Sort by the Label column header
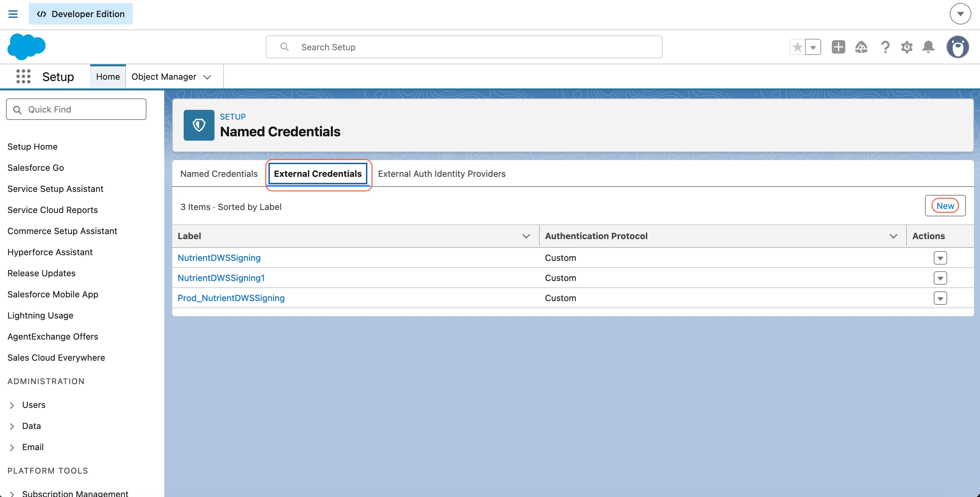 (189, 236)
